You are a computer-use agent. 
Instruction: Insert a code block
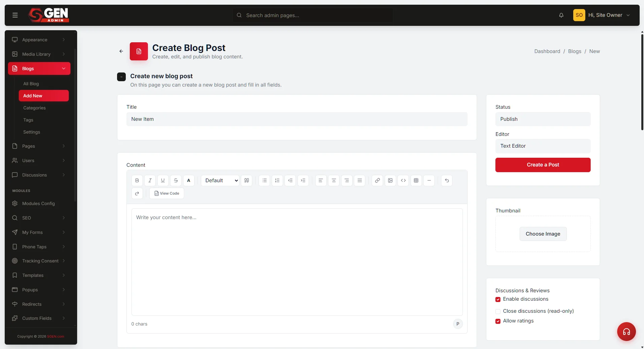(403, 181)
